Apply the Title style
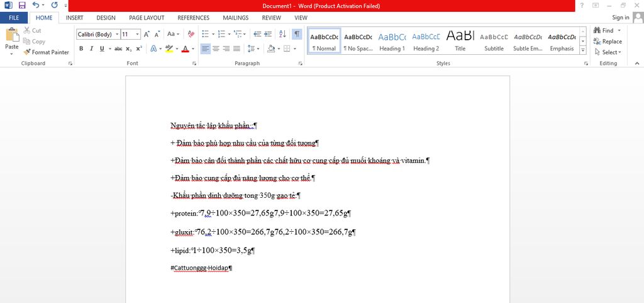The image size is (644, 303). 460,41
